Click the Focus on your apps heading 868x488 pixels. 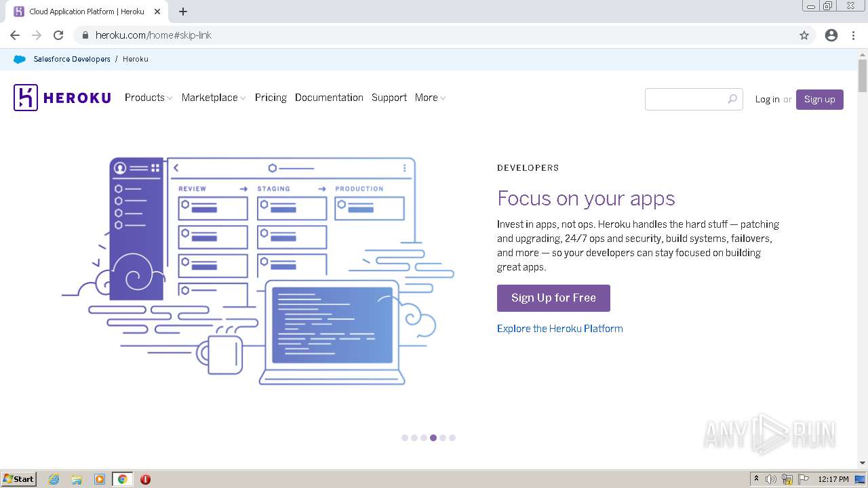coord(586,198)
